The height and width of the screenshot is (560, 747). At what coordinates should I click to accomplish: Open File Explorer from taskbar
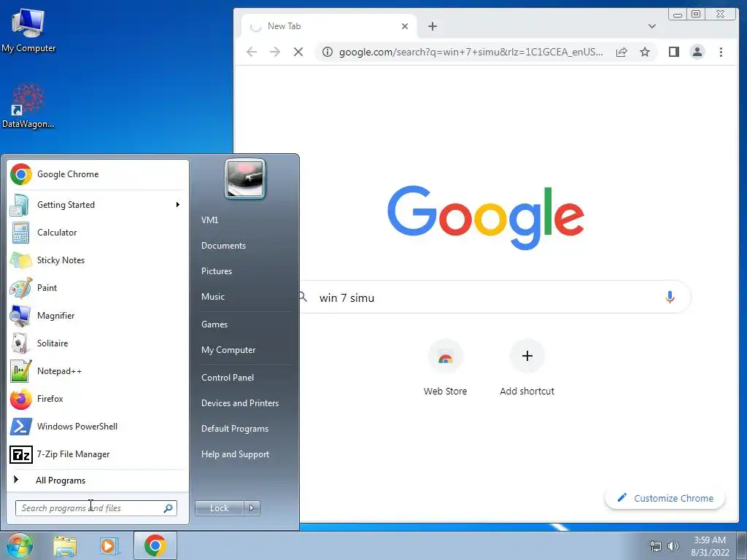pos(65,546)
